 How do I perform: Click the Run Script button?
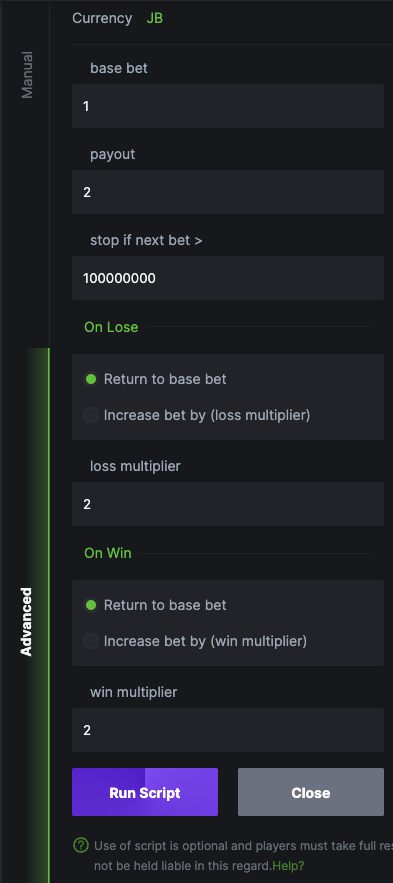tap(145, 792)
